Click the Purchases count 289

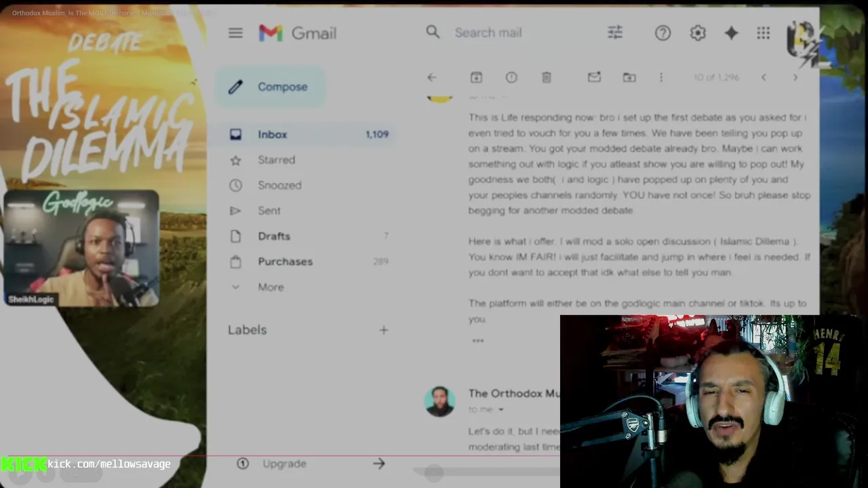pyautogui.click(x=380, y=262)
